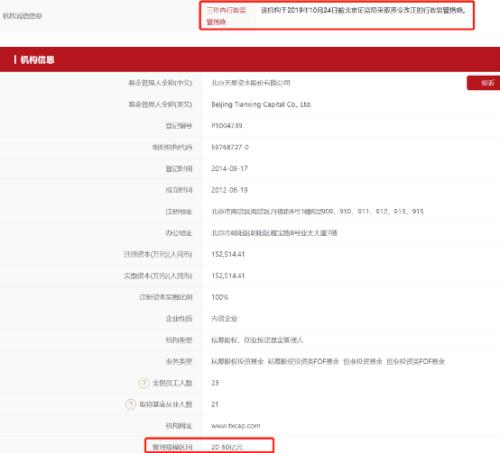Select 152,514.41 in the 注册资本 row
The height and width of the screenshot is (453, 500).
[228, 254]
